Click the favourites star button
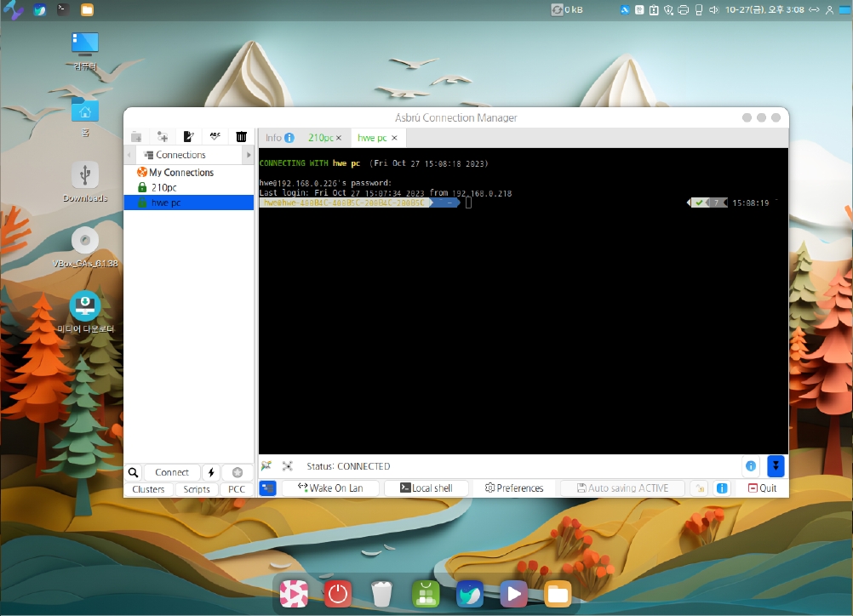Screen dimensions: 853x616 (x=238, y=472)
